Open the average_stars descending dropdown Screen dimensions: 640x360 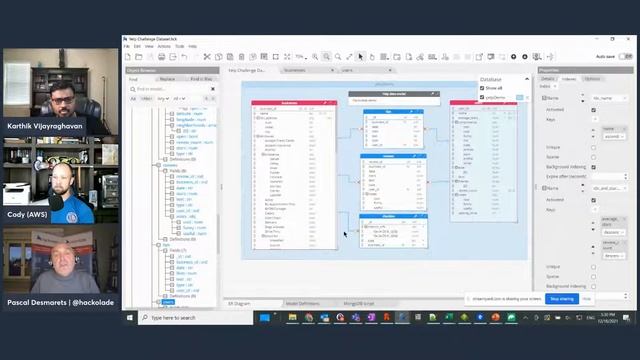point(613,232)
